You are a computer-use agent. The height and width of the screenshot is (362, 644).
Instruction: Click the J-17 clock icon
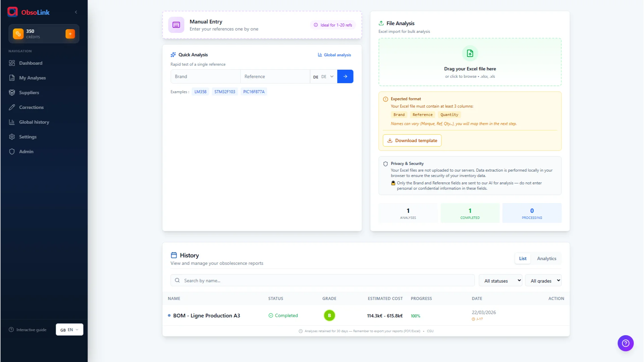473,319
